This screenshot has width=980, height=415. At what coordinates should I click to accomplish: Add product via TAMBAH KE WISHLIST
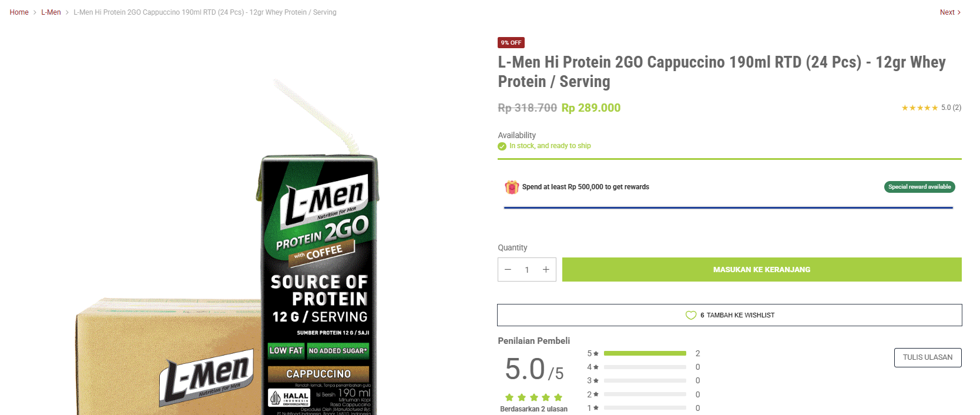(x=740, y=316)
